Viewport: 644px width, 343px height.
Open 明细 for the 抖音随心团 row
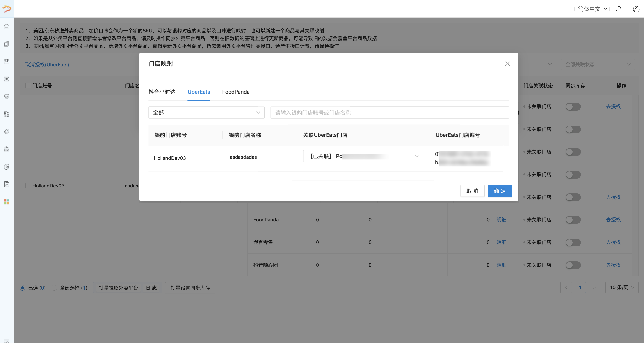pyautogui.click(x=501, y=265)
